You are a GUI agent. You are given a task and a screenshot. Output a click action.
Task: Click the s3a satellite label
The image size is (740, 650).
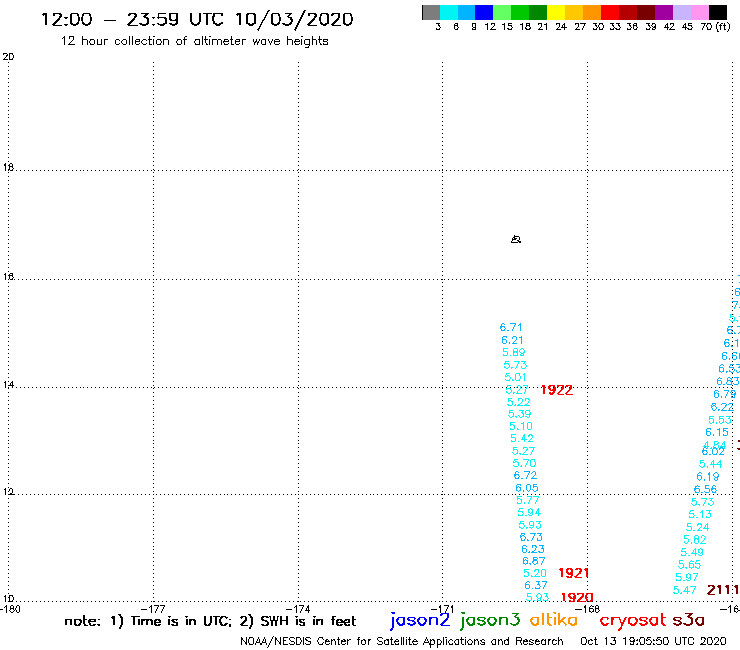688,620
